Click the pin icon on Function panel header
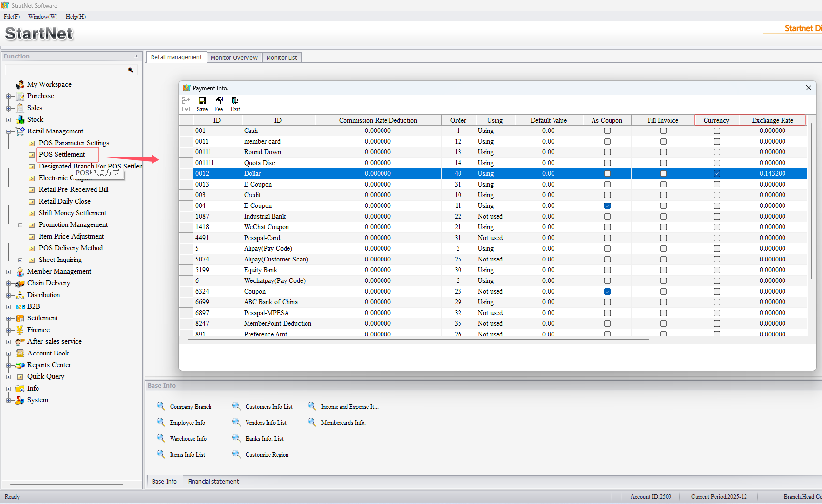 (136, 56)
